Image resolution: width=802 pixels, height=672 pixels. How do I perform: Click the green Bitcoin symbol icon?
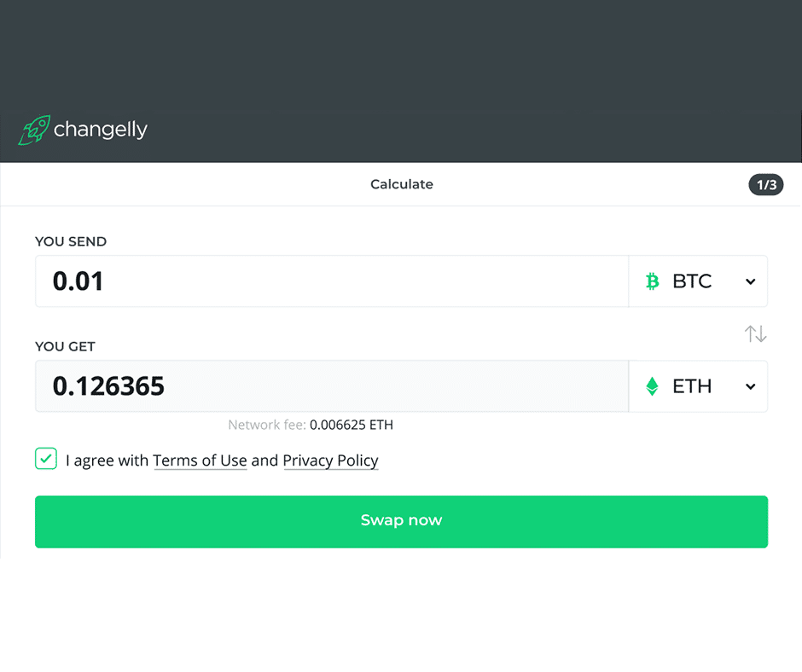(x=652, y=281)
